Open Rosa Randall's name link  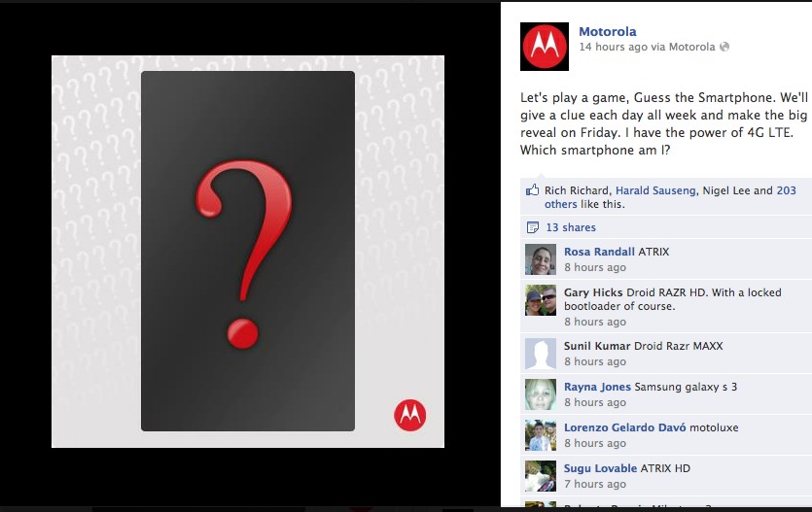click(599, 252)
